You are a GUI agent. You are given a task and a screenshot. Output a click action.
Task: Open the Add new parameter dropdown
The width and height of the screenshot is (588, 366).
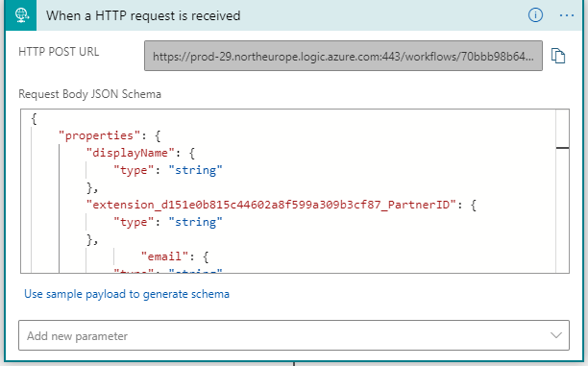(x=294, y=335)
